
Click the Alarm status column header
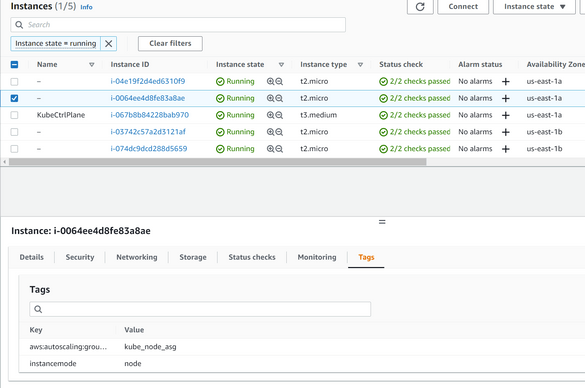[480, 65]
